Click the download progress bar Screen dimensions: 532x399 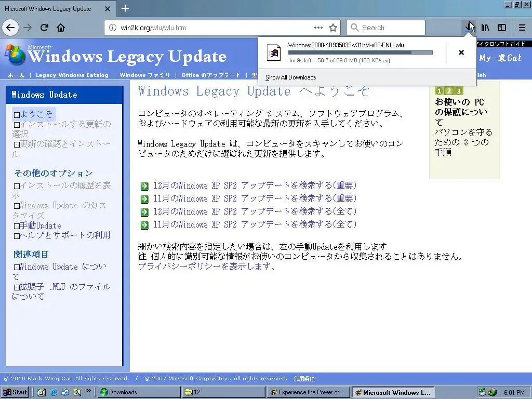[361, 52]
